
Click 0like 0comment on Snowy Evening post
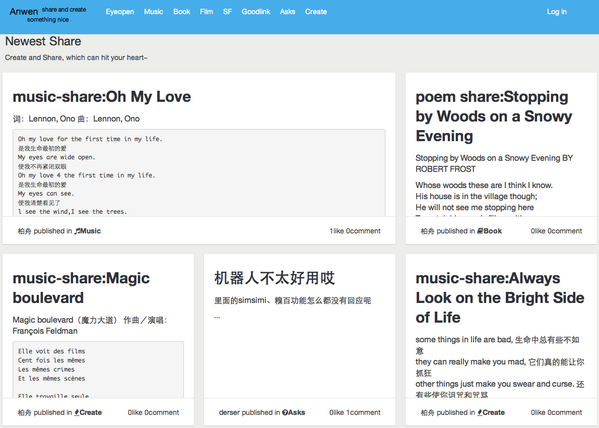pyautogui.click(x=556, y=231)
